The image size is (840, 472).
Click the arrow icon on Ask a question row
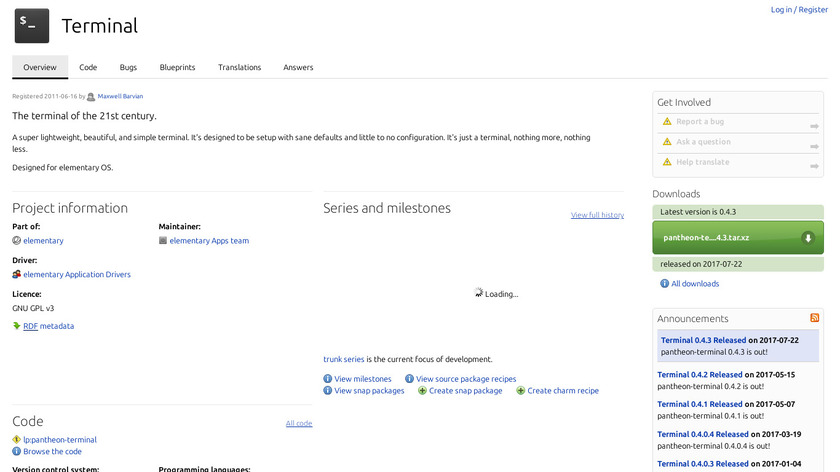[x=814, y=146]
